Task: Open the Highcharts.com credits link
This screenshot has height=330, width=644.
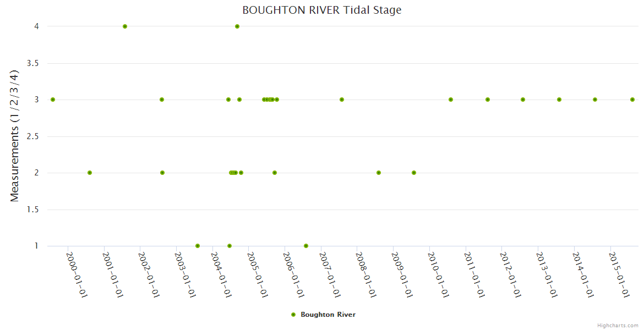Action: click(618, 325)
